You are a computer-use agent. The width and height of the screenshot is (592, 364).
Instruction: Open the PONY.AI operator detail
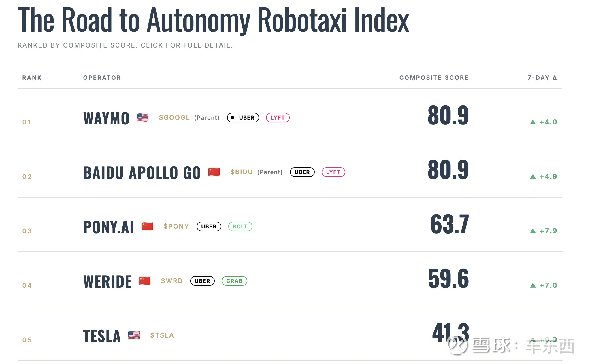coord(109,227)
